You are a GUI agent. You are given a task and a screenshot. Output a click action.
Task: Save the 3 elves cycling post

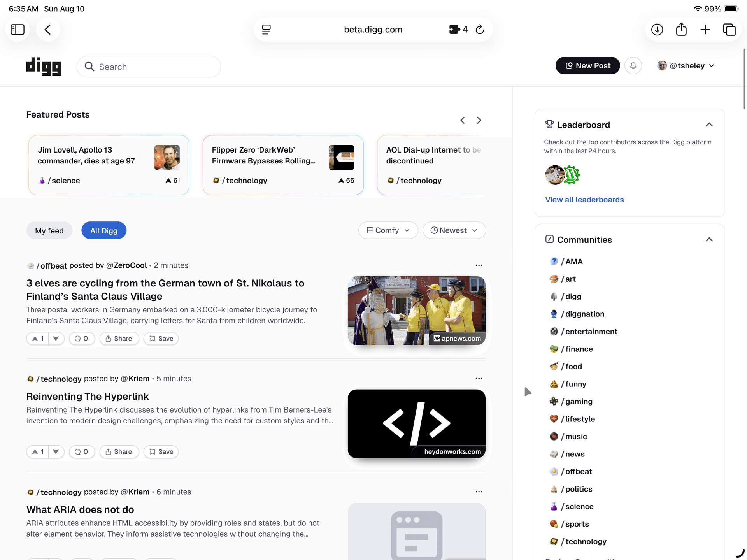click(x=161, y=339)
